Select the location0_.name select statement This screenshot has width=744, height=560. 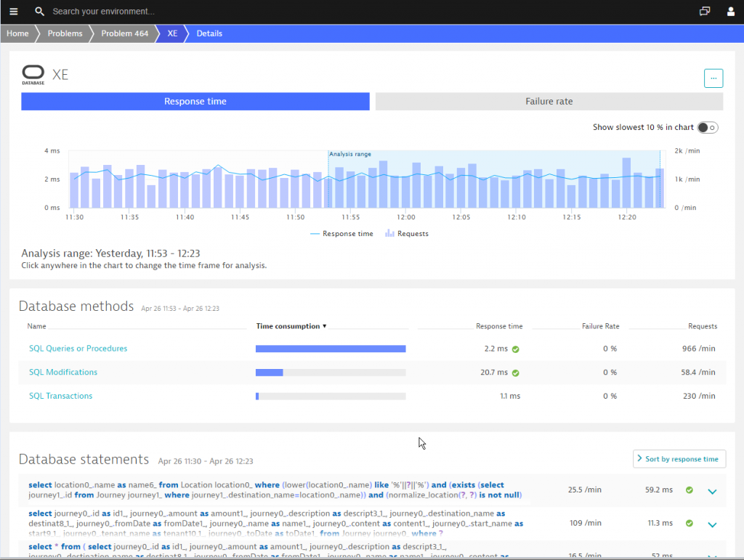click(x=275, y=490)
